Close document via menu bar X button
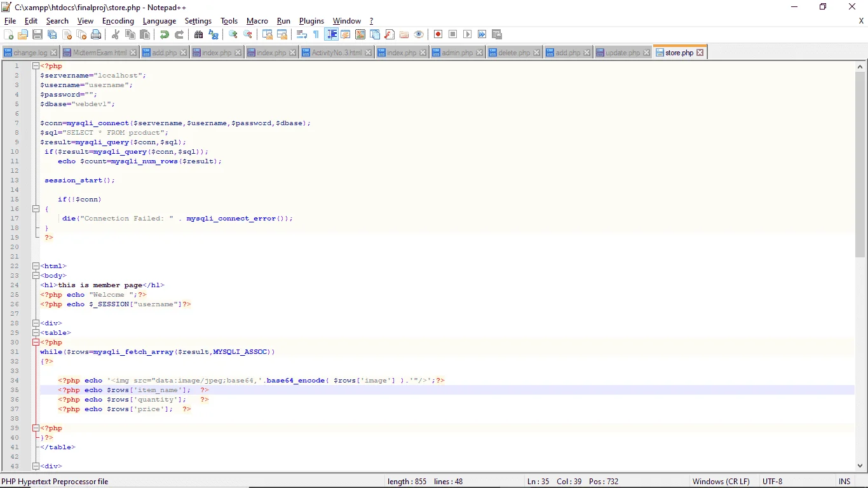 pyautogui.click(x=861, y=21)
